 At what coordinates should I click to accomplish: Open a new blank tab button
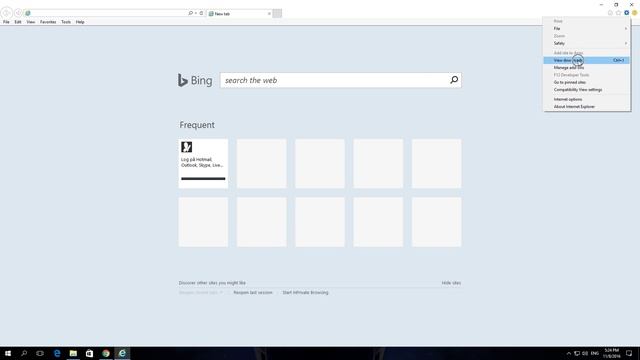tap(277, 13)
